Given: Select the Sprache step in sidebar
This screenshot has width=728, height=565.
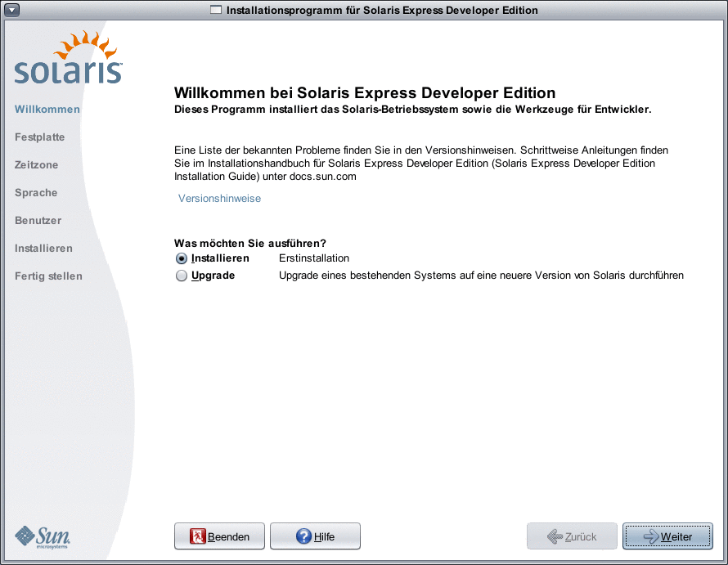Looking at the screenshot, I should tap(36, 193).
